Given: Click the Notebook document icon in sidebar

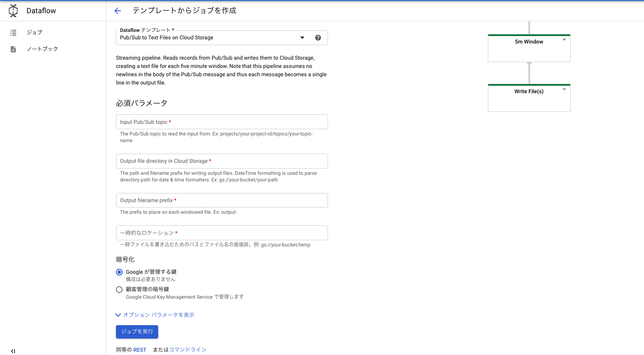Looking at the screenshot, I should point(13,49).
